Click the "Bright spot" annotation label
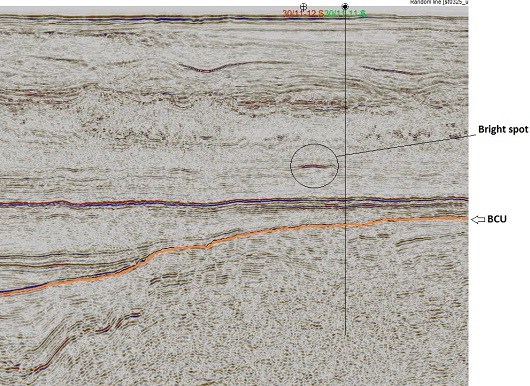This screenshot has height=386, width=530. (x=503, y=129)
